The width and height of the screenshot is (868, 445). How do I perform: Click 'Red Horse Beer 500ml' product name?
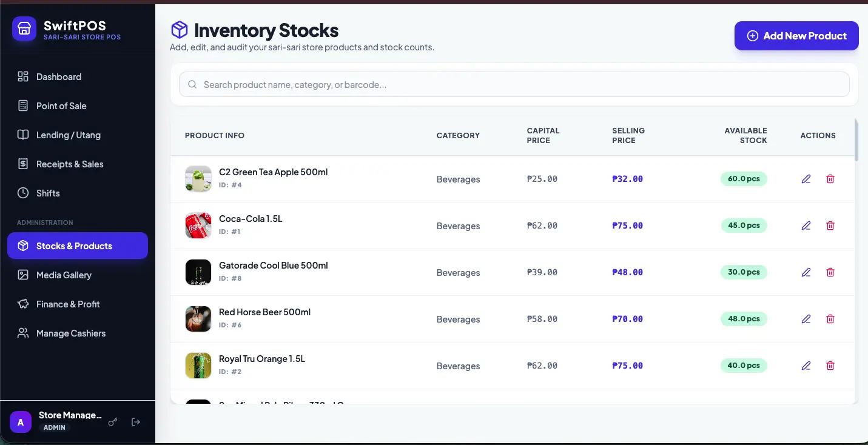(264, 312)
